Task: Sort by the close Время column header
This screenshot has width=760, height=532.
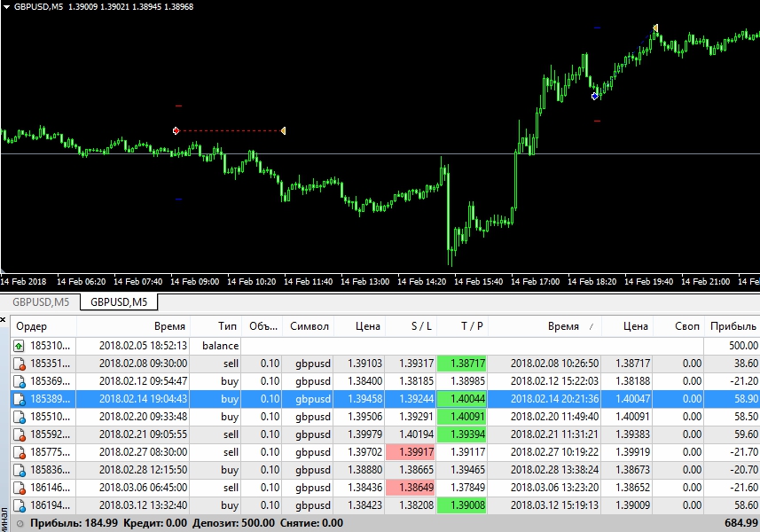Action: tap(545, 326)
